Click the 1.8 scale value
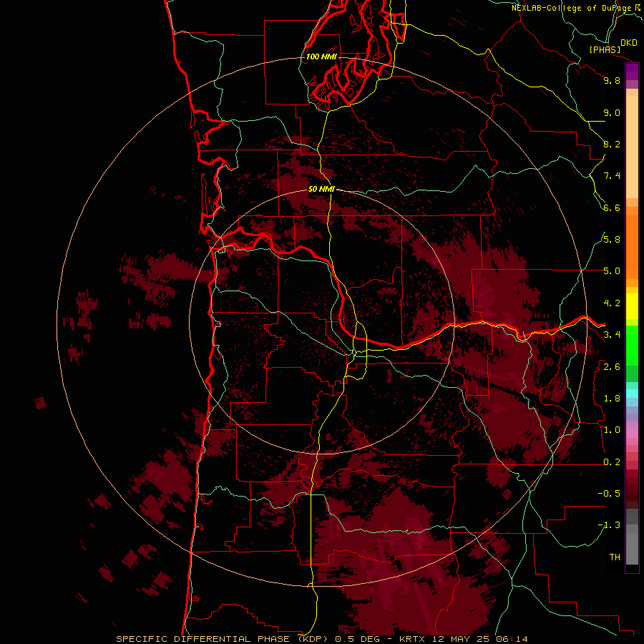The image size is (644, 644). pyautogui.click(x=612, y=399)
